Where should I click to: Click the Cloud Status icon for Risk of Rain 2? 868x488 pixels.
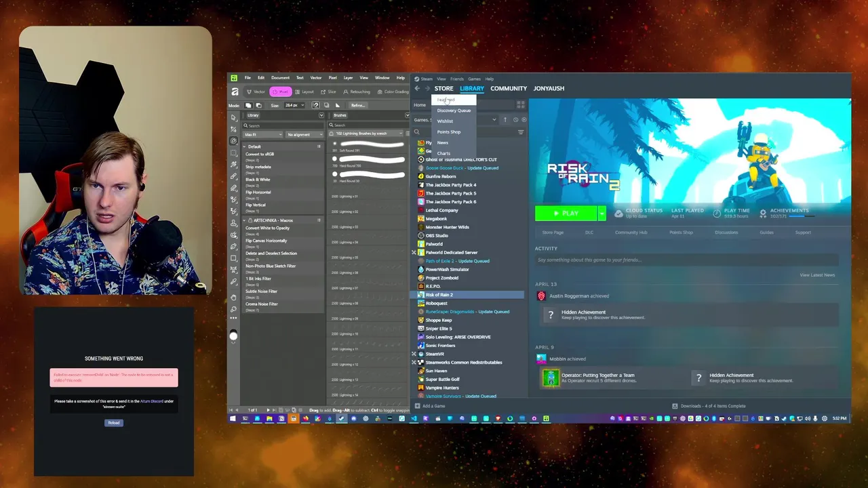(x=618, y=213)
